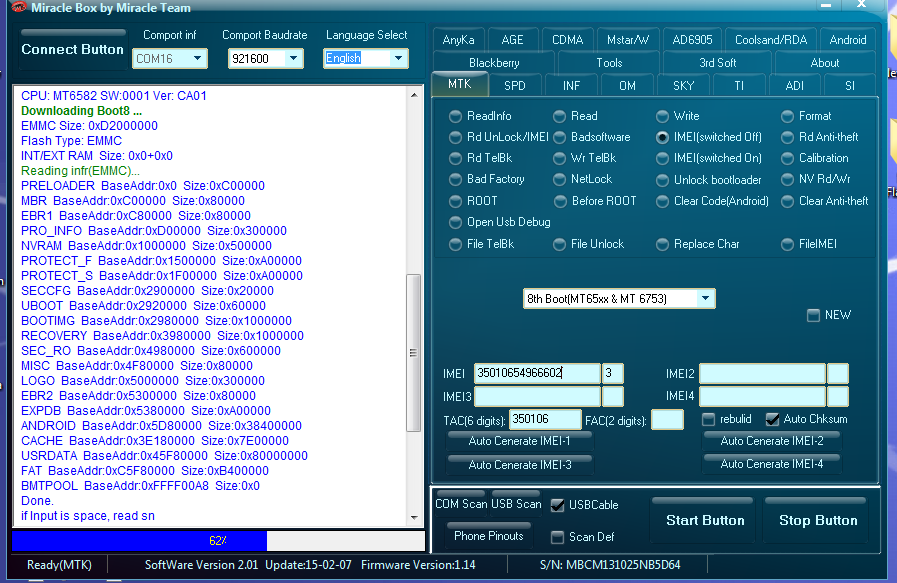Click the NVRAM BaseAddr log line
This screenshot has width=897, height=583.
tap(146, 246)
